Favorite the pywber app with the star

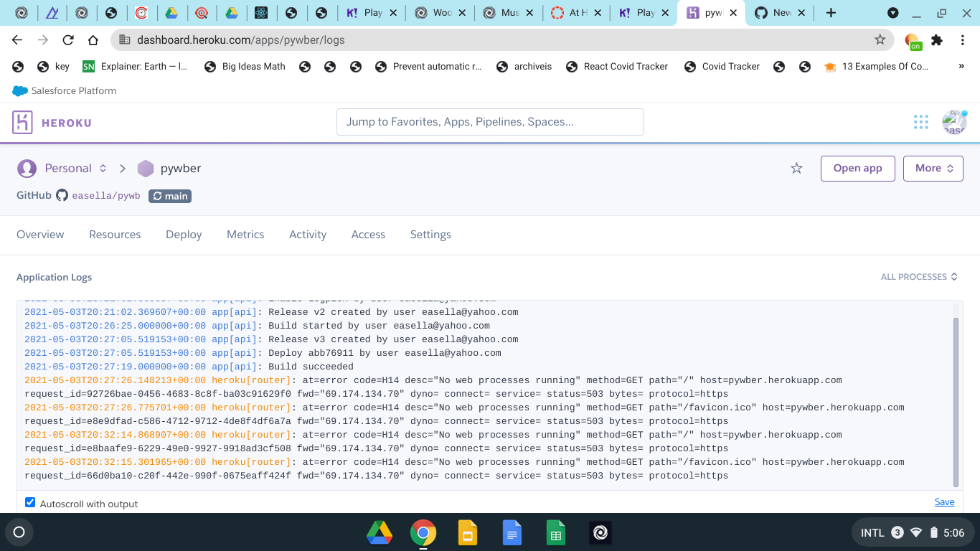pyautogui.click(x=796, y=169)
